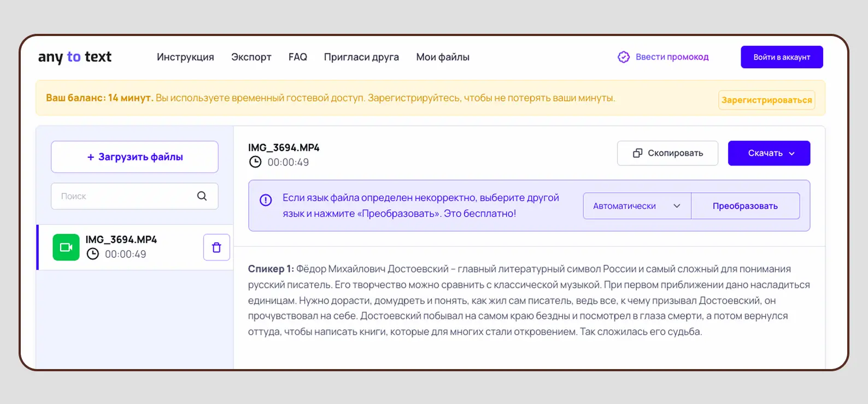Go to the Экспорт page
868x404 pixels.
click(251, 57)
